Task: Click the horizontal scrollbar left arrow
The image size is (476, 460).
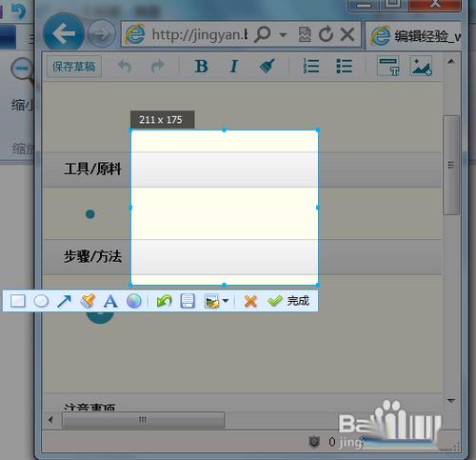Action: point(50,420)
